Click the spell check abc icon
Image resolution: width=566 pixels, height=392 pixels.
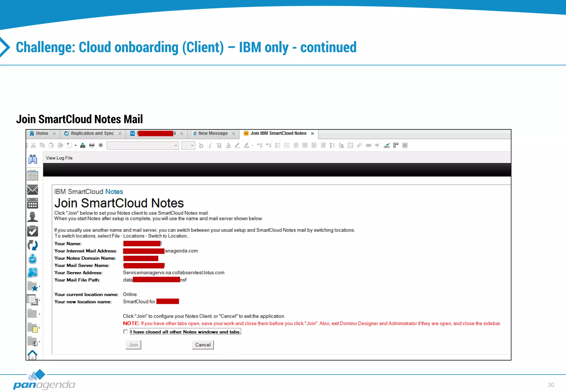[x=387, y=145]
